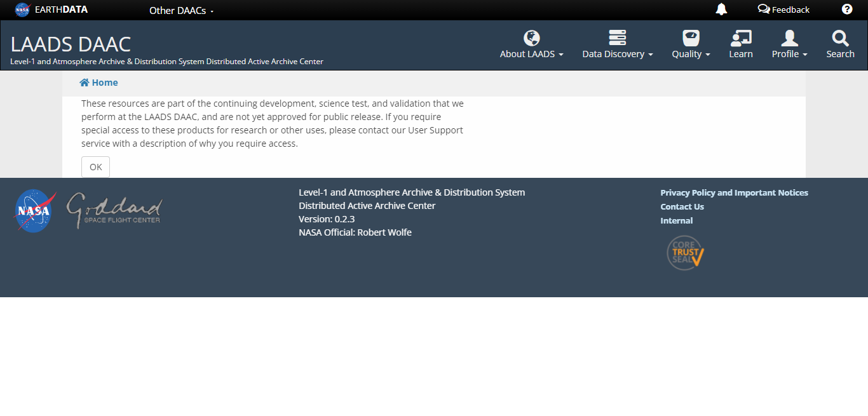Open the Search tool from the navigation bar

tap(840, 43)
